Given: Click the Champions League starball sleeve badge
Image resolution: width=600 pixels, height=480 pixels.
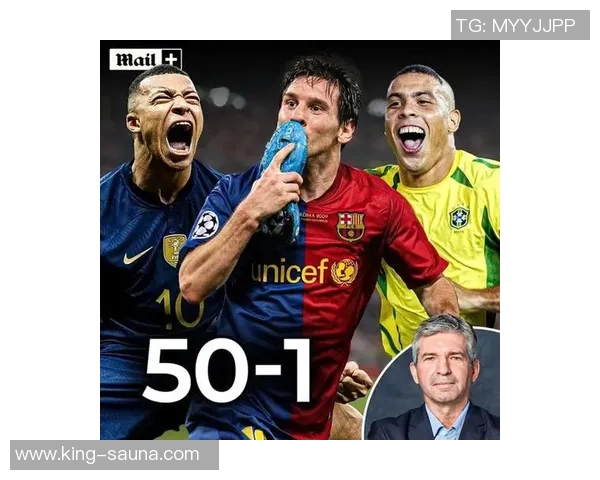Looking at the screenshot, I should [206, 224].
